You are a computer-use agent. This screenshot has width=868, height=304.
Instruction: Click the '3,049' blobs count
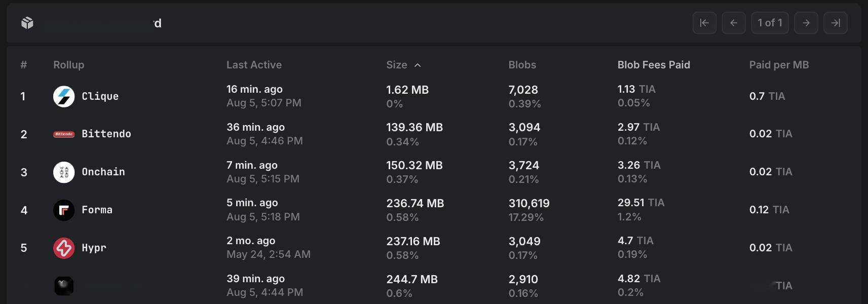coord(524,241)
